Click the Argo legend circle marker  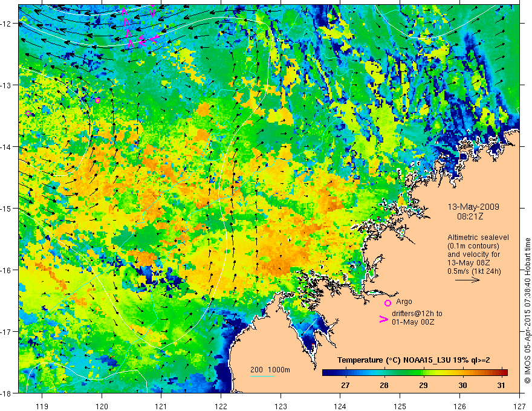coord(388,303)
